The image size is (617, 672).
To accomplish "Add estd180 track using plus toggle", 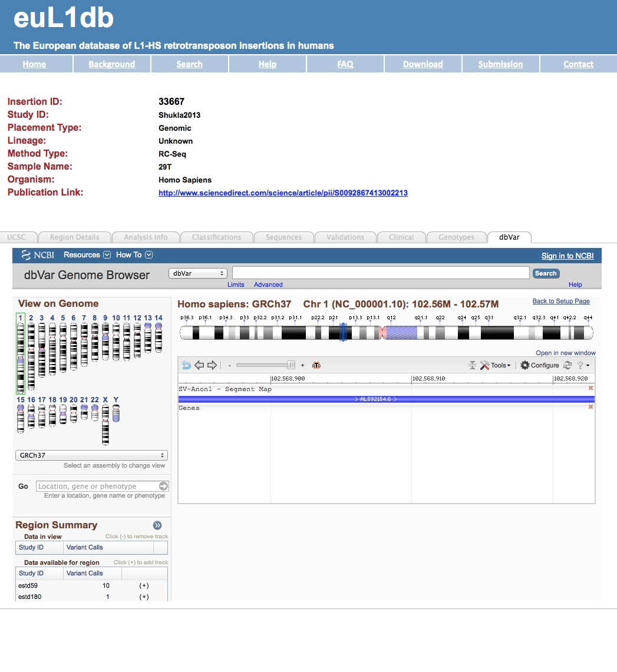I will coord(144,597).
